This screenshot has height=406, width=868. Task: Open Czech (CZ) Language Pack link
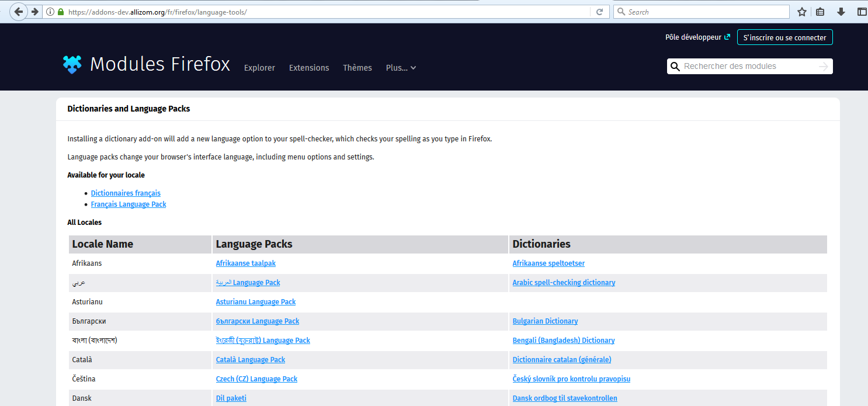[x=256, y=379]
